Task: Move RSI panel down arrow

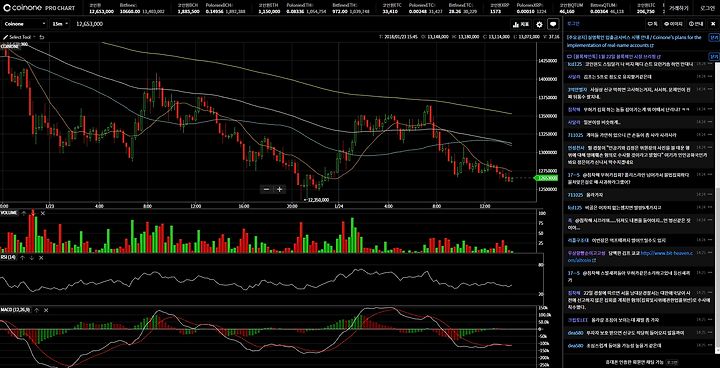Action: [31, 258]
